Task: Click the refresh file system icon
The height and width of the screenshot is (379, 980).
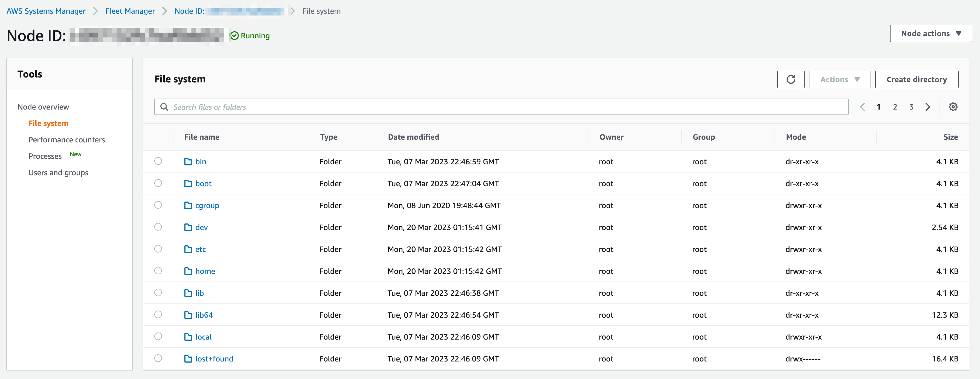Action: [791, 79]
